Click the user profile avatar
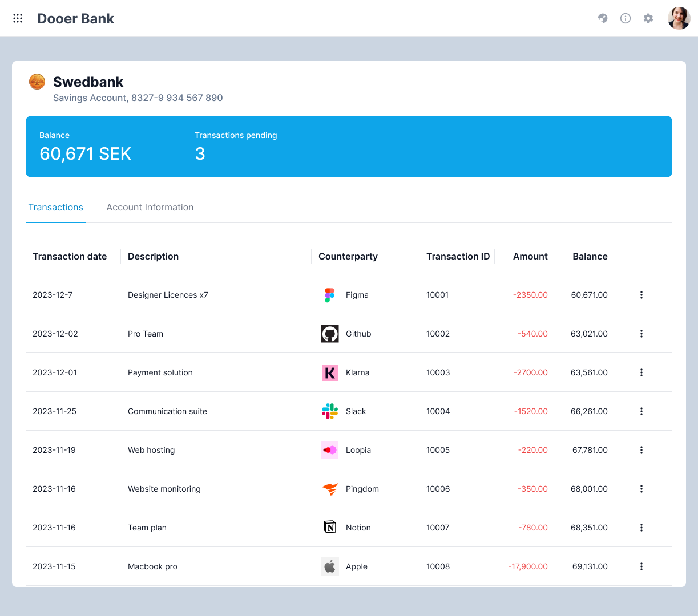This screenshot has height=616, width=698. (x=679, y=18)
